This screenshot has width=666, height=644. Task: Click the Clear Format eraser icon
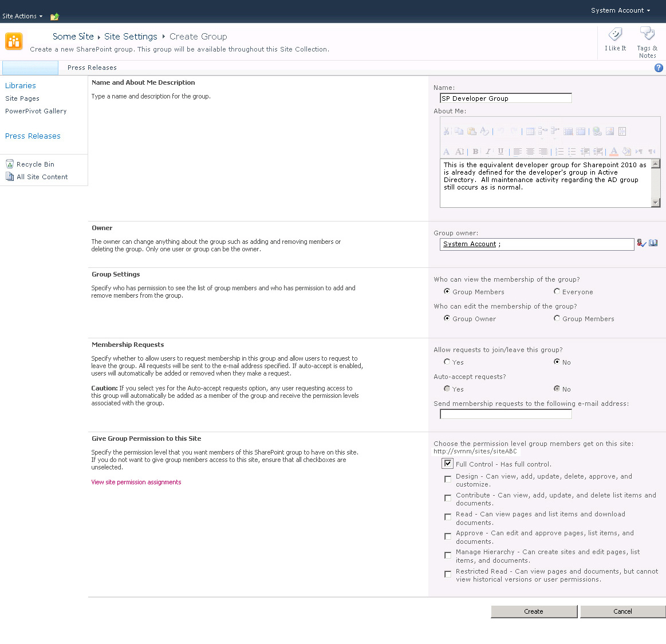click(x=484, y=131)
